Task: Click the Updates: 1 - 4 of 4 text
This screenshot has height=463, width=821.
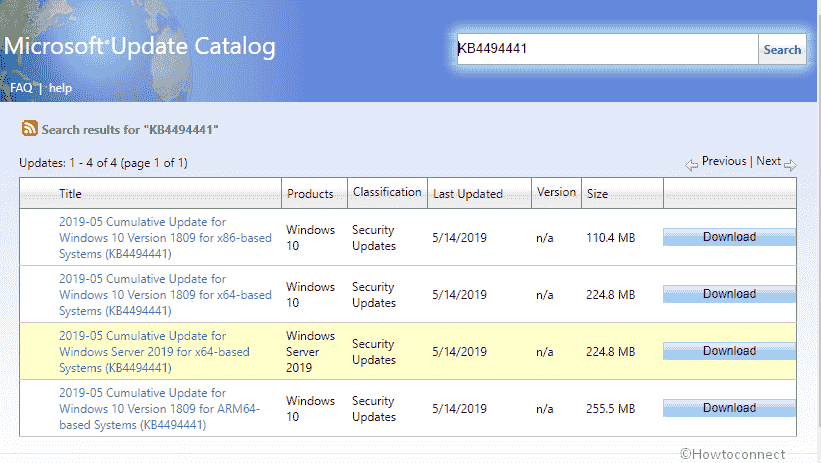Action: click(103, 163)
